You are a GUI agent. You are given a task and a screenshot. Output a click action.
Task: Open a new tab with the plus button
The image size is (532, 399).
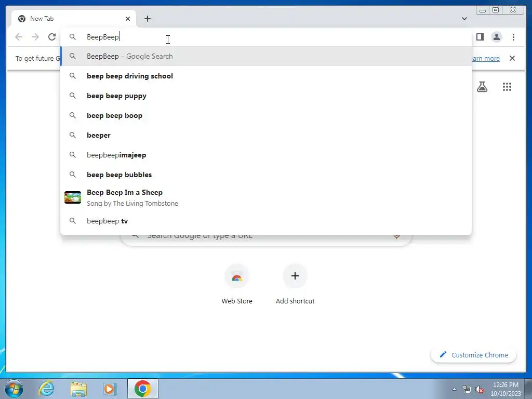tap(147, 19)
